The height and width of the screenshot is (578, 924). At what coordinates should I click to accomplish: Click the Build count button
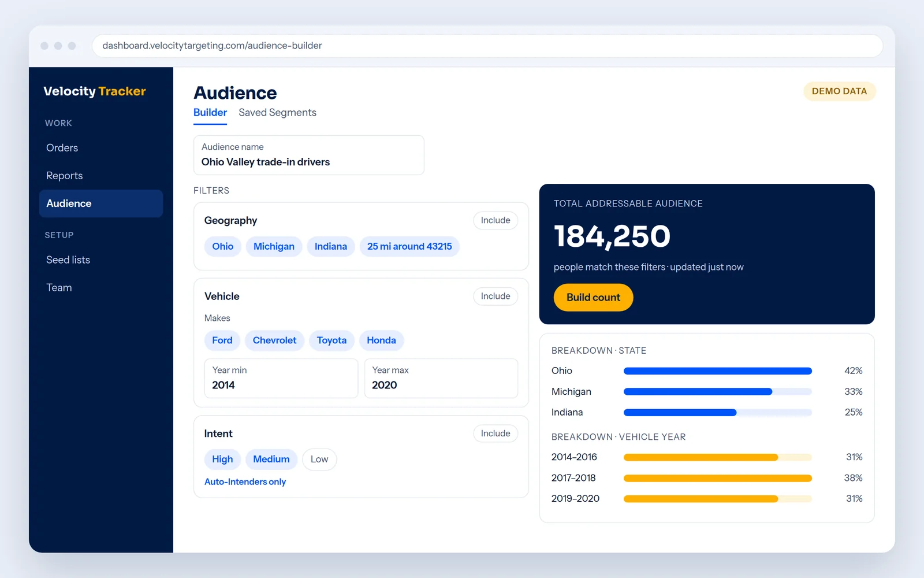tap(593, 298)
